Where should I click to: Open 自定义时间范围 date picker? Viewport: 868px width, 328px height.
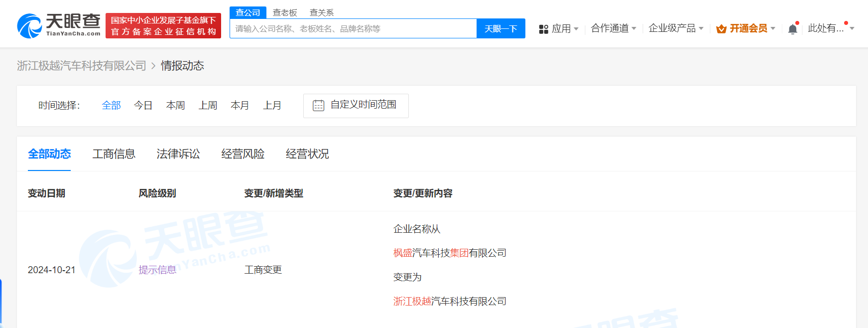tap(356, 106)
